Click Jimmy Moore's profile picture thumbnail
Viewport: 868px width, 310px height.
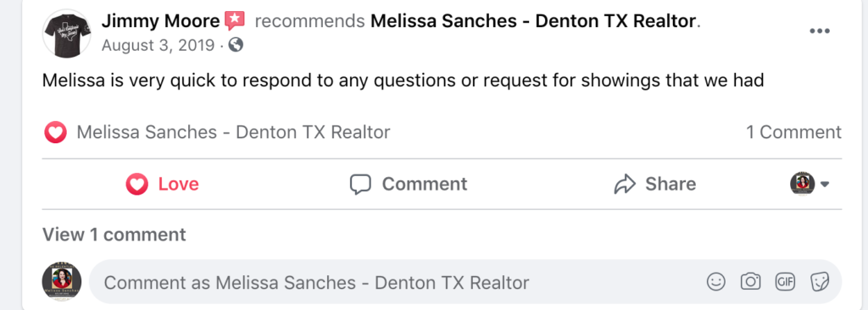[67, 33]
